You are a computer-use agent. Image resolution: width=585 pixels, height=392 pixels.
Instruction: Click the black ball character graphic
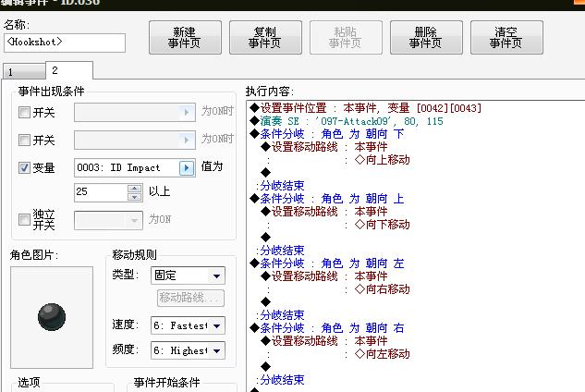pos(52,317)
